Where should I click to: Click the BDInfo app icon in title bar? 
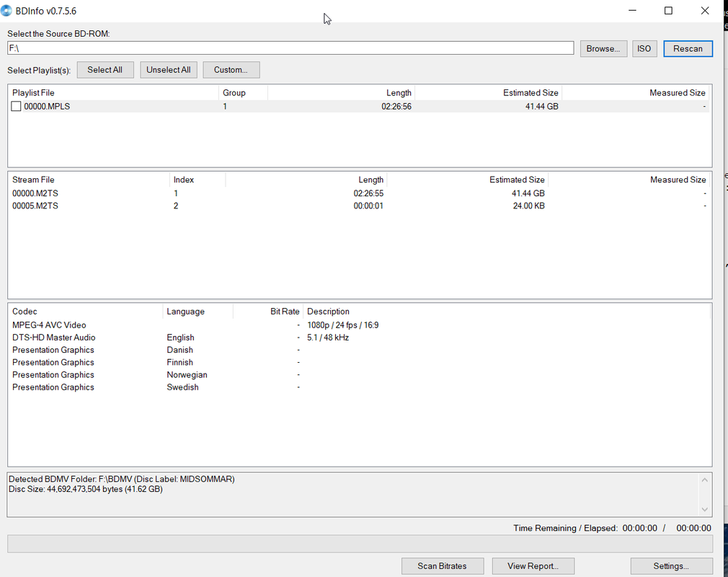coord(6,11)
